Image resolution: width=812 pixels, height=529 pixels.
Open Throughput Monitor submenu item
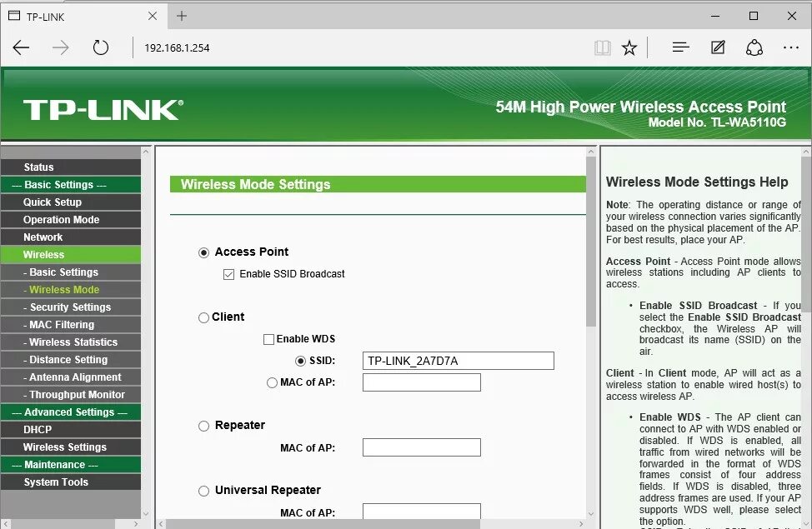click(x=70, y=395)
